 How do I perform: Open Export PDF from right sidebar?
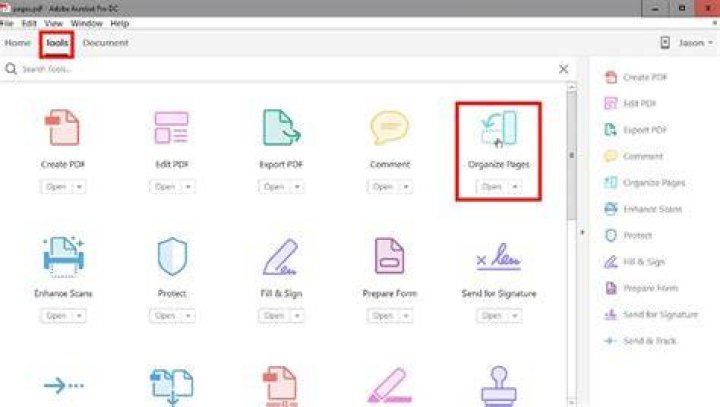[636, 130]
